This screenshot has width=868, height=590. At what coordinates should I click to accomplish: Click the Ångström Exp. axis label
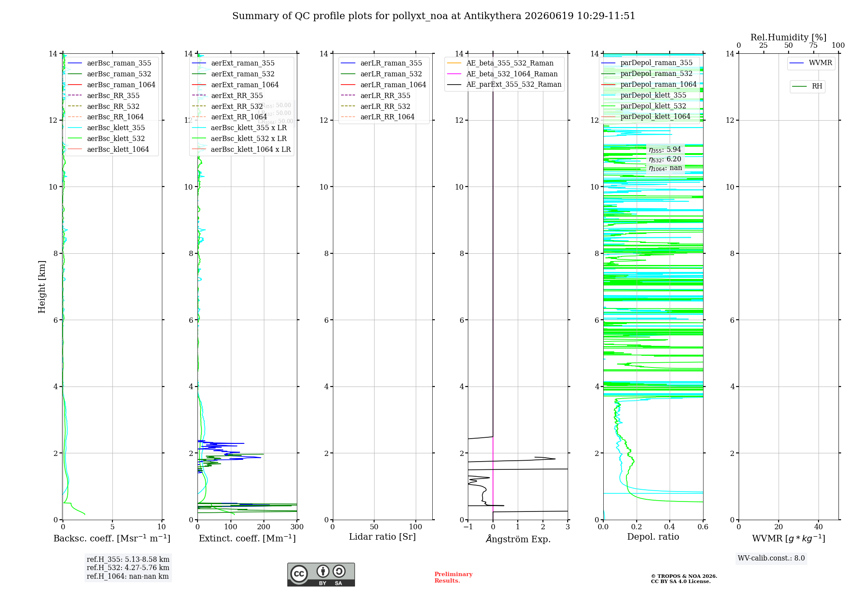pyautogui.click(x=518, y=539)
